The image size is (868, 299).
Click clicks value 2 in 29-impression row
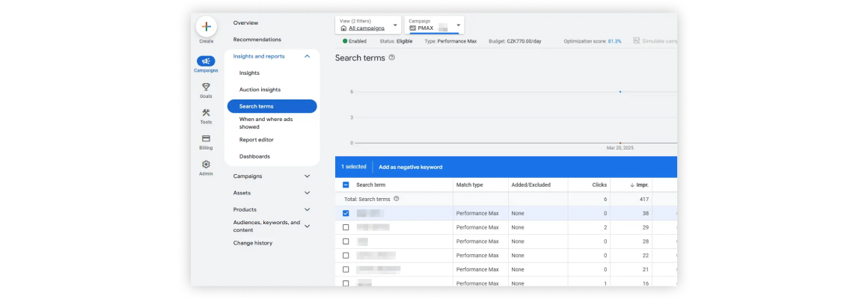(605, 227)
